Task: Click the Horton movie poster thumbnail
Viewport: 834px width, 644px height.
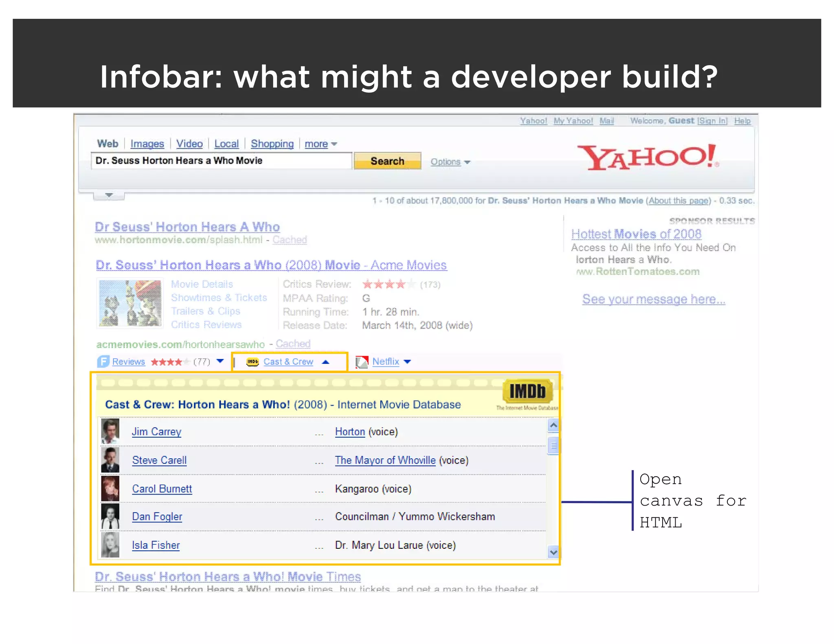Action: [x=130, y=303]
